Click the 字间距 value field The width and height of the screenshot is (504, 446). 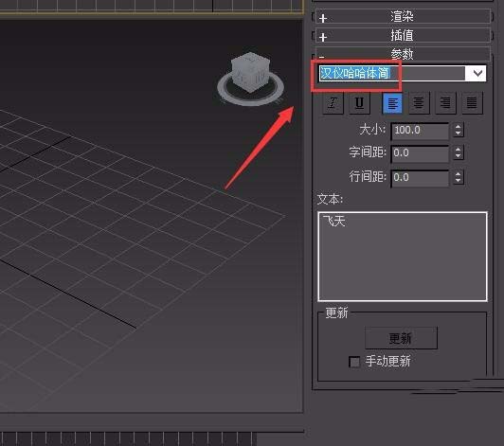click(420, 153)
